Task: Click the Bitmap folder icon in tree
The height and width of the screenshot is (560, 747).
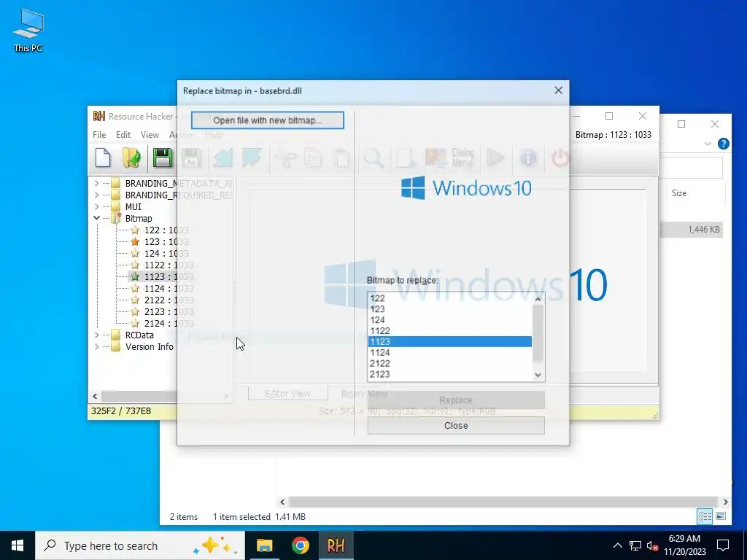Action: point(116,218)
